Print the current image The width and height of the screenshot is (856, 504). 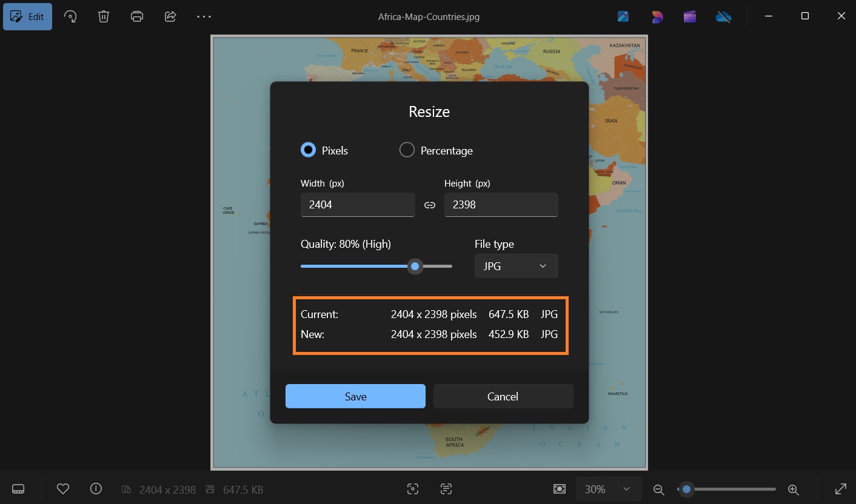136,16
